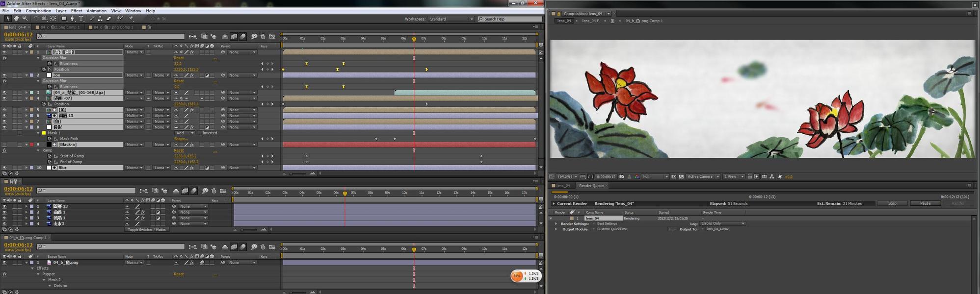Toggle Ramp effect fx on Black-a layer
The height and width of the screenshot is (294, 980).
4,150
